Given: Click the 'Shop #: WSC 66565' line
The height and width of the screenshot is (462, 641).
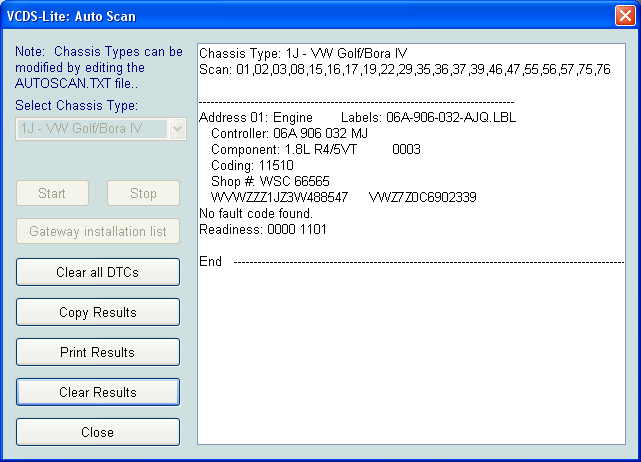Looking at the screenshot, I should pos(270,181).
